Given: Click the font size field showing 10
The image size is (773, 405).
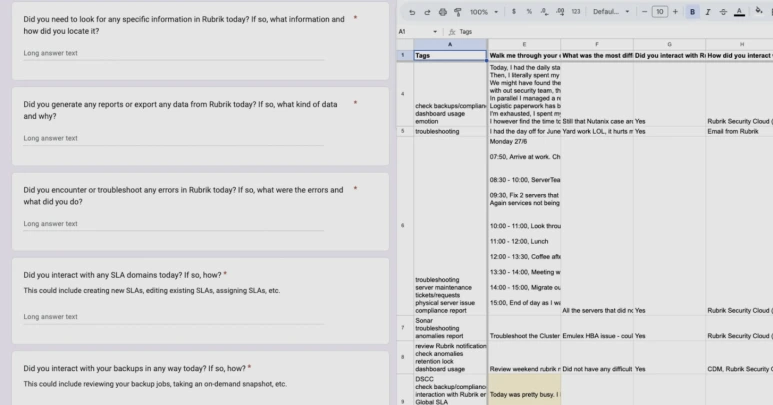Looking at the screenshot, I should tap(660, 12).
